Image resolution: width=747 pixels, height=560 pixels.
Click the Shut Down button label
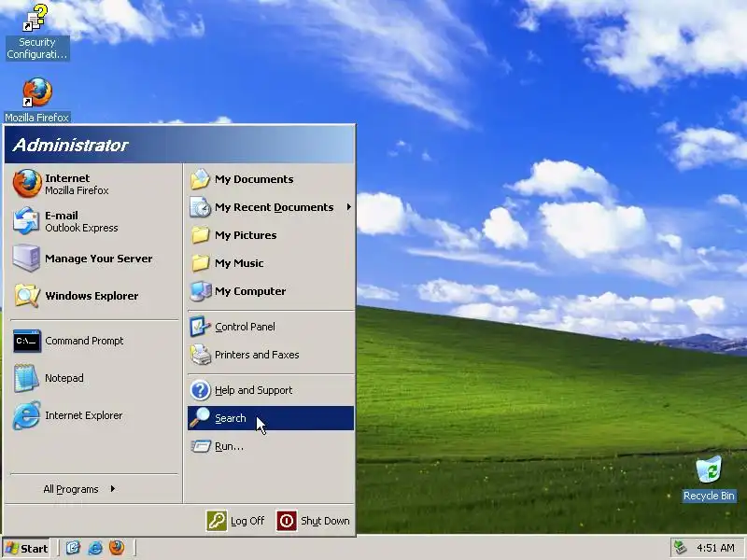click(x=325, y=521)
